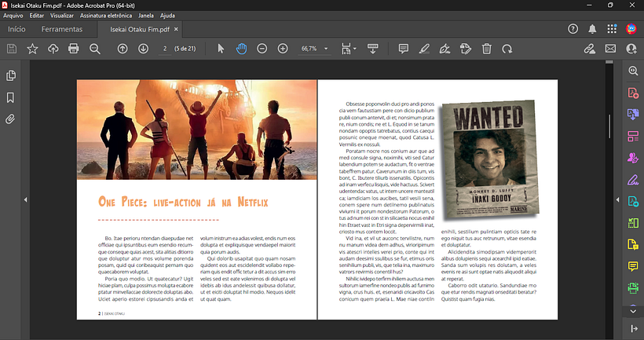
Task: Open the Organize pages tool, pink layout icon
Action: [x=633, y=136]
